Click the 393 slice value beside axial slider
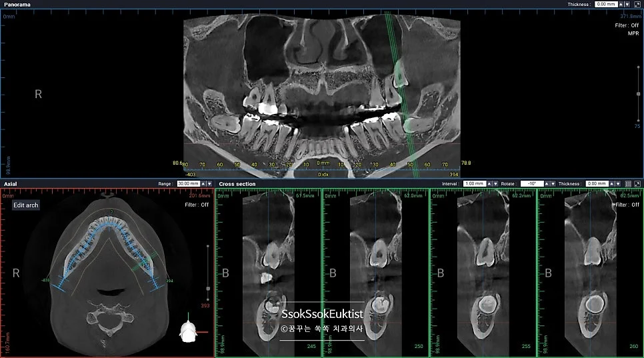644x358 pixels. point(205,305)
